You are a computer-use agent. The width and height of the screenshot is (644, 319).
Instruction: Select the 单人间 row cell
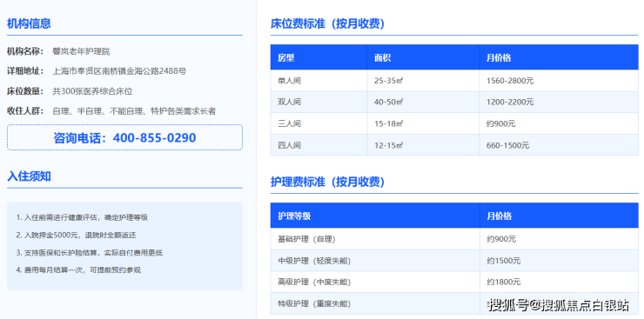point(319,81)
